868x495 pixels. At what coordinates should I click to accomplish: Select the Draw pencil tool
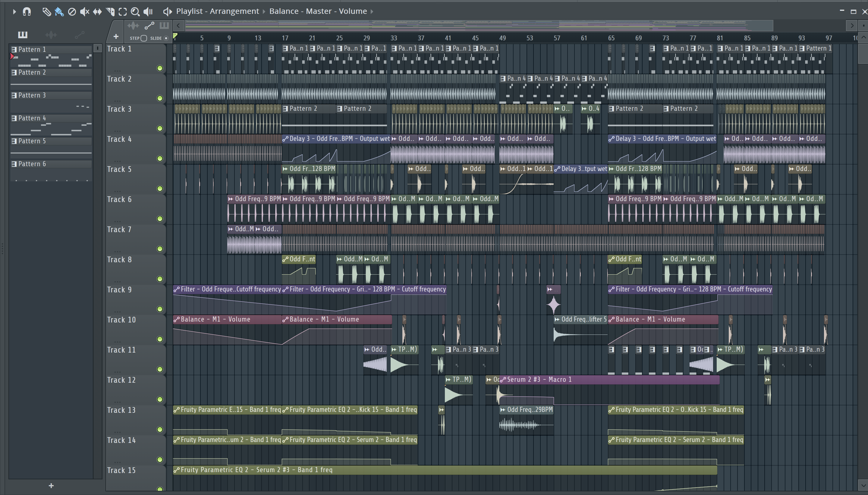tap(46, 11)
